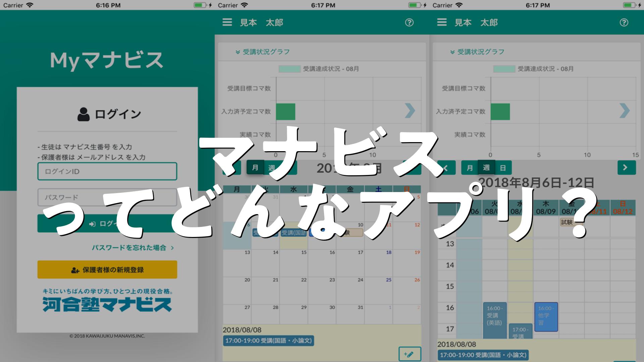Viewport: 644px width, 362px height.
Task: Click the ログインID input field
Action: 107,171
